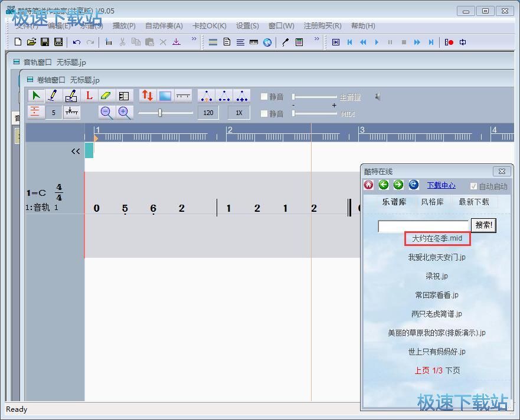Expand the left toolbar overflow chevron
The image size is (520, 420).
point(194,40)
